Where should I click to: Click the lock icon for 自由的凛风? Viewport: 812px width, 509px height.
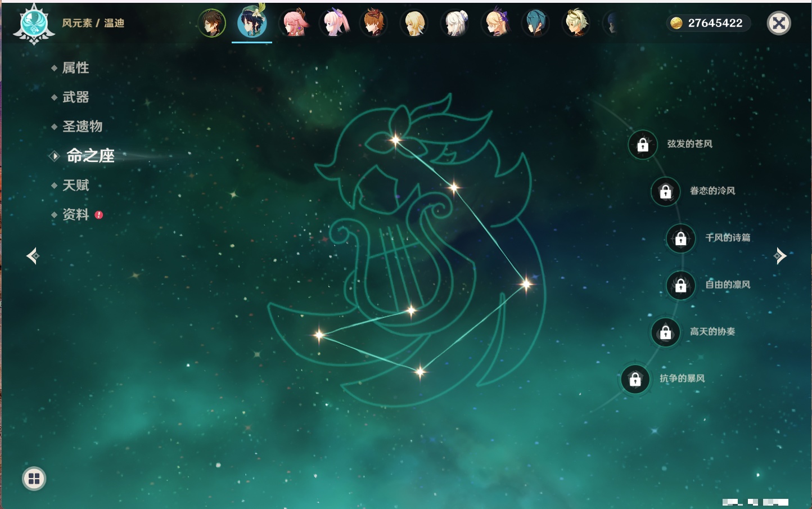coord(681,286)
